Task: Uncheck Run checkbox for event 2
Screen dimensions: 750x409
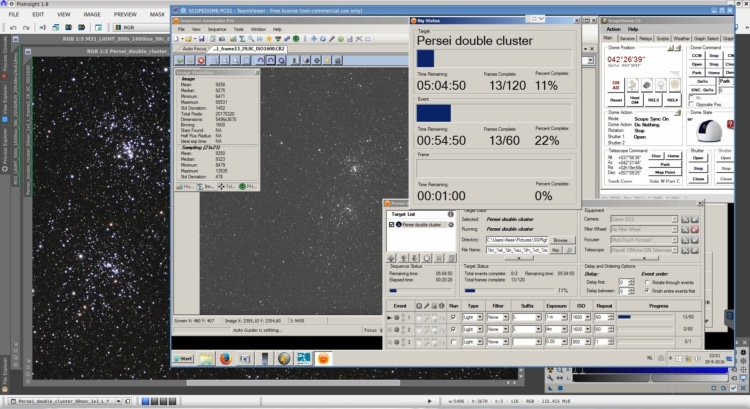Action: click(x=453, y=330)
